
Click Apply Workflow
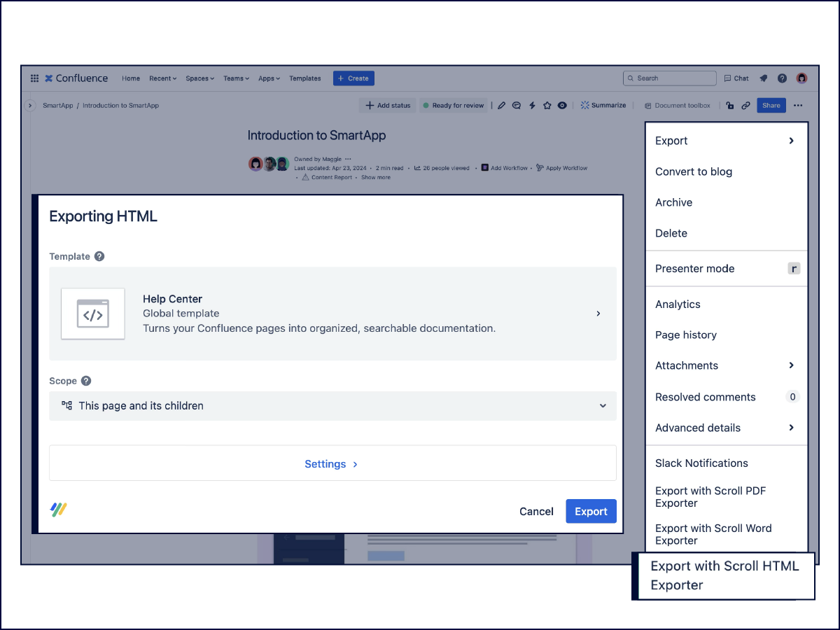[562, 168]
